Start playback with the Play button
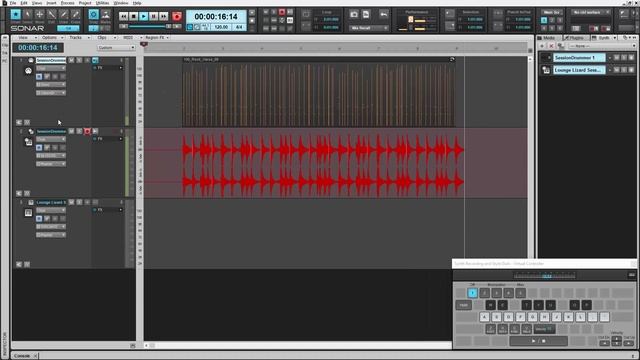The width and height of the screenshot is (640, 360). point(143,16)
